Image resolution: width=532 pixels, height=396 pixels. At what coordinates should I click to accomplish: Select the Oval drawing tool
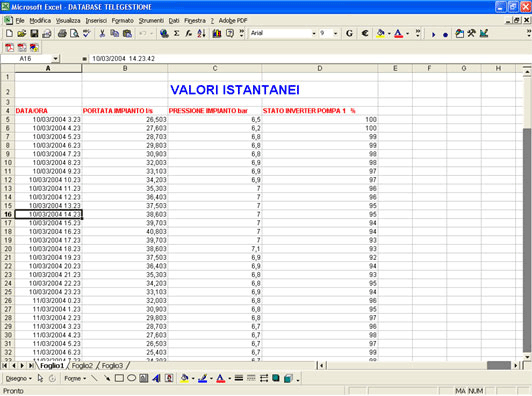pos(131,378)
